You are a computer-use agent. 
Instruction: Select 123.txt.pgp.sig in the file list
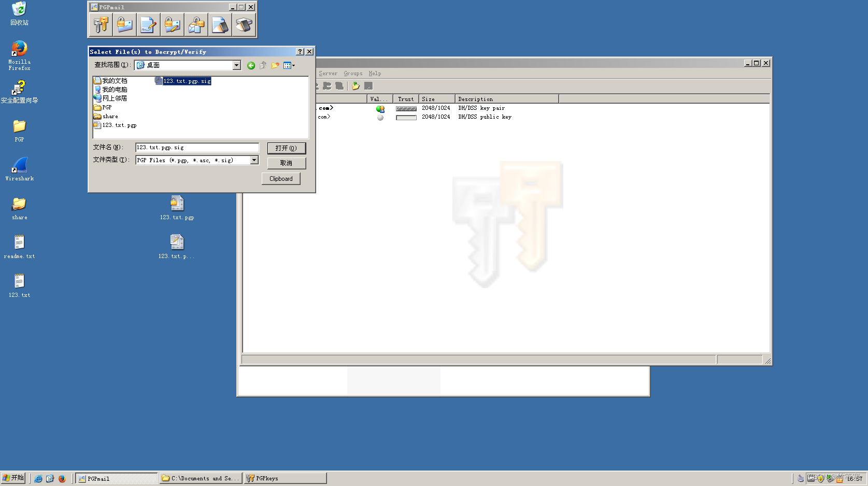183,81
